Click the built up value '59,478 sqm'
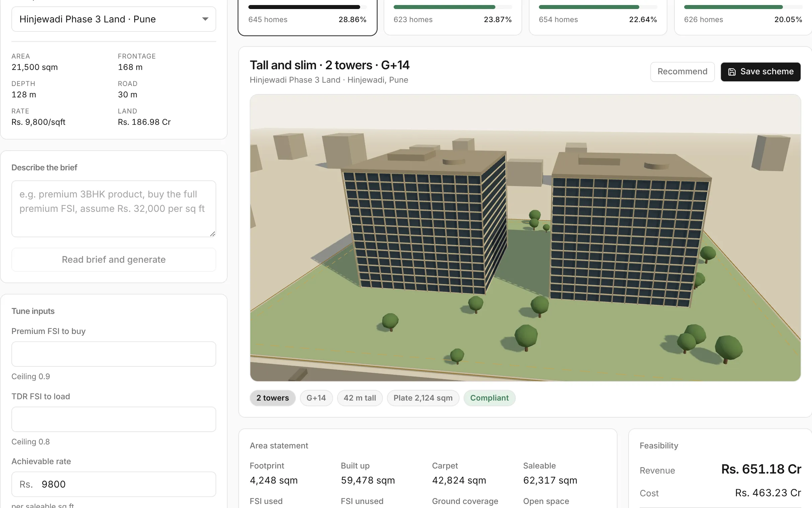This screenshot has width=812, height=508. 368,481
